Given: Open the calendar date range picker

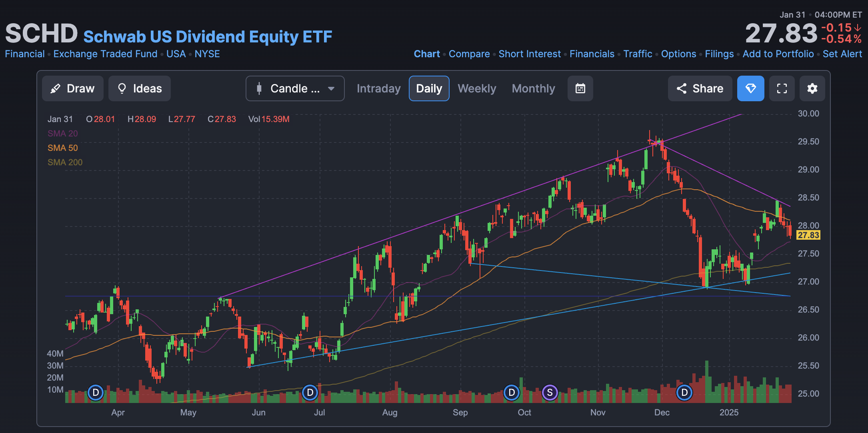Looking at the screenshot, I should (x=580, y=88).
